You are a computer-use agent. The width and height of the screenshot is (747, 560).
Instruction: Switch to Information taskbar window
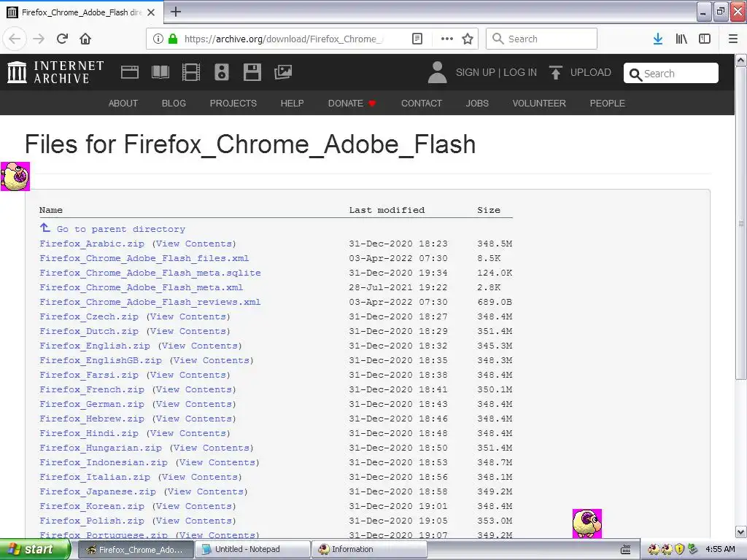pos(368,550)
